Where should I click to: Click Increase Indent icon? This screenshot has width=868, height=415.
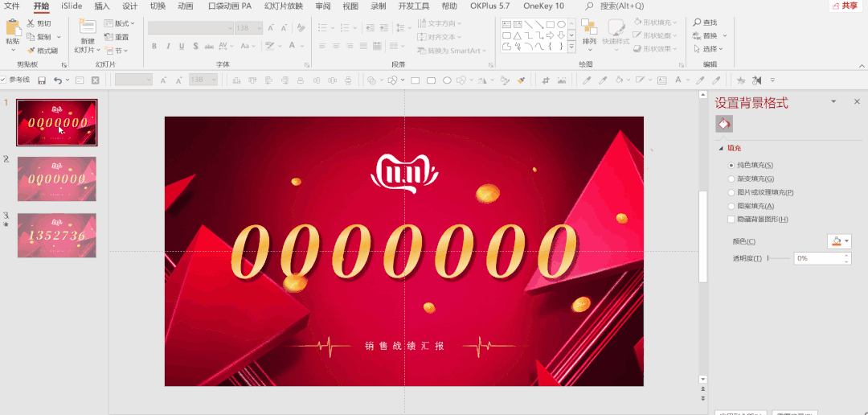(383, 27)
